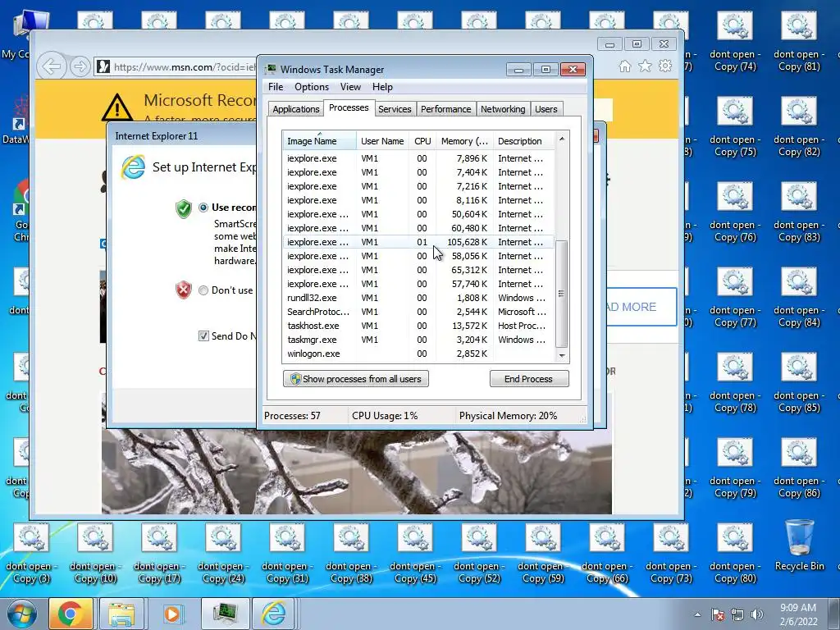Image resolution: width=840 pixels, height=630 pixels.
Task: Click the process list scroll down arrow
Action: point(561,355)
